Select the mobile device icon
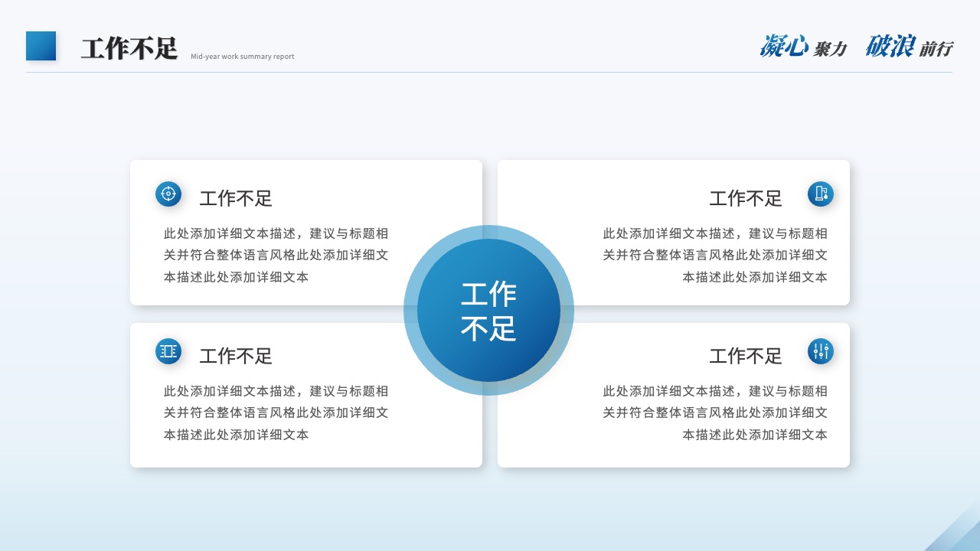Viewport: 980px width, 551px height. pyautogui.click(x=821, y=194)
